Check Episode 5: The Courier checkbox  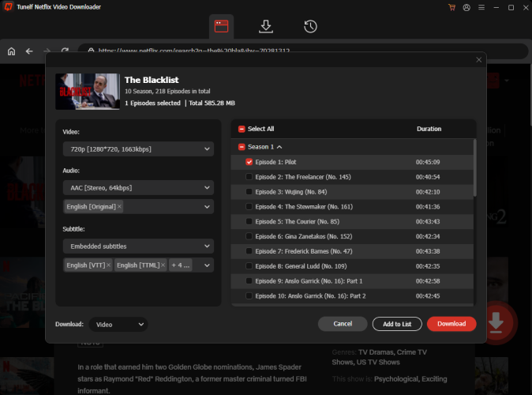coord(249,221)
